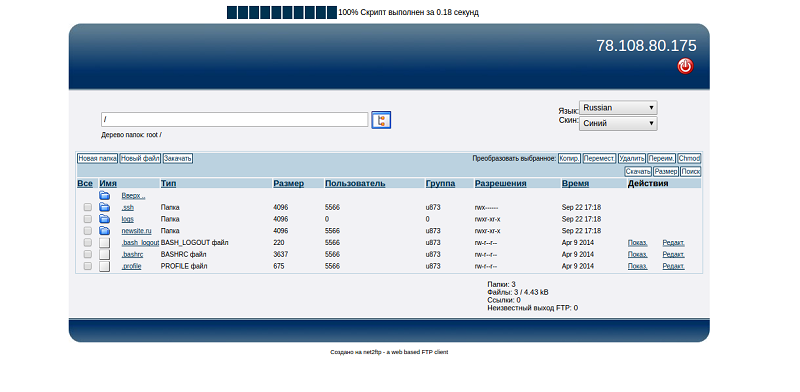The height and width of the screenshot is (392, 800).
Task: Click the Копир. button
Action: (569, 159)
